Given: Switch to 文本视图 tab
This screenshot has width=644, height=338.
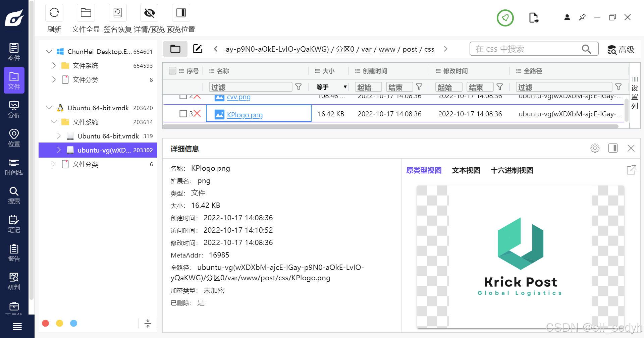Looking at the screenshot, I should click(466, 170).
